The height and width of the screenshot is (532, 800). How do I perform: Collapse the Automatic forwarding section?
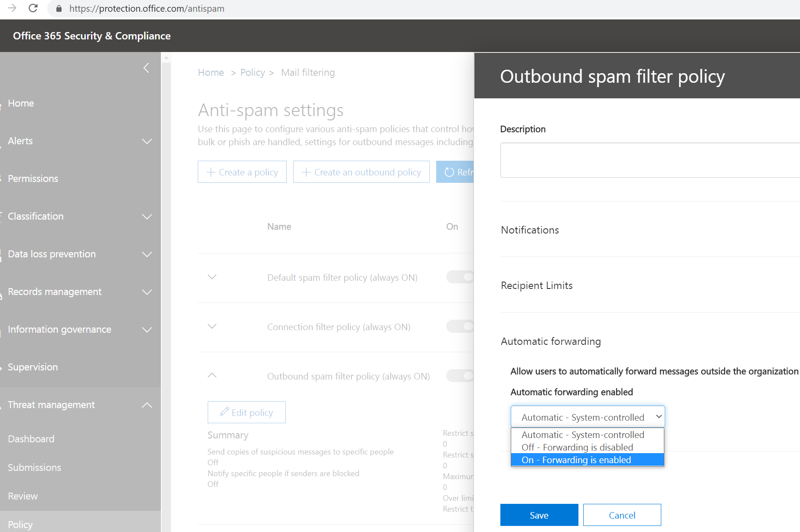[551, 341]
